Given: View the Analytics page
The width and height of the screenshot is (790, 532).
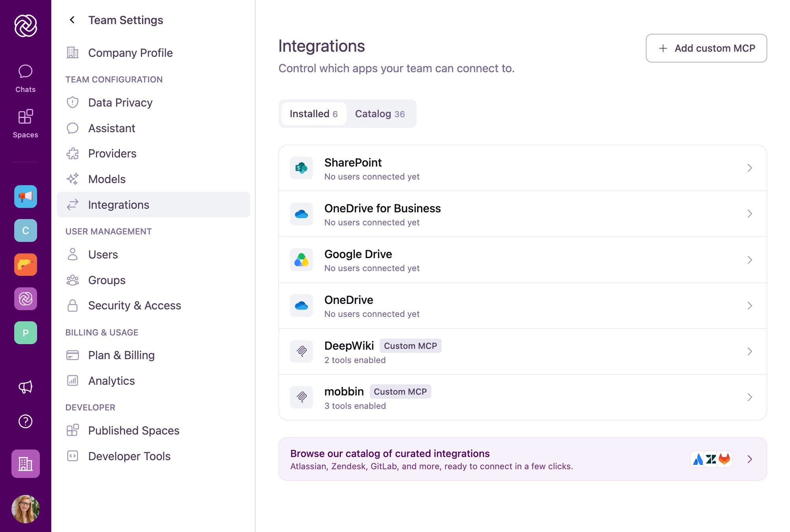Looking at the screenshot, I should [x=154, y=381].
